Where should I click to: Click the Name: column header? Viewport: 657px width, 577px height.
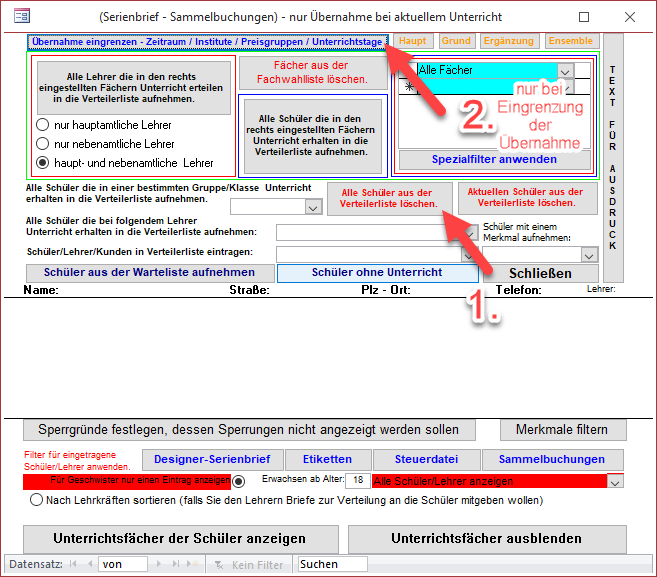point(41,290)
